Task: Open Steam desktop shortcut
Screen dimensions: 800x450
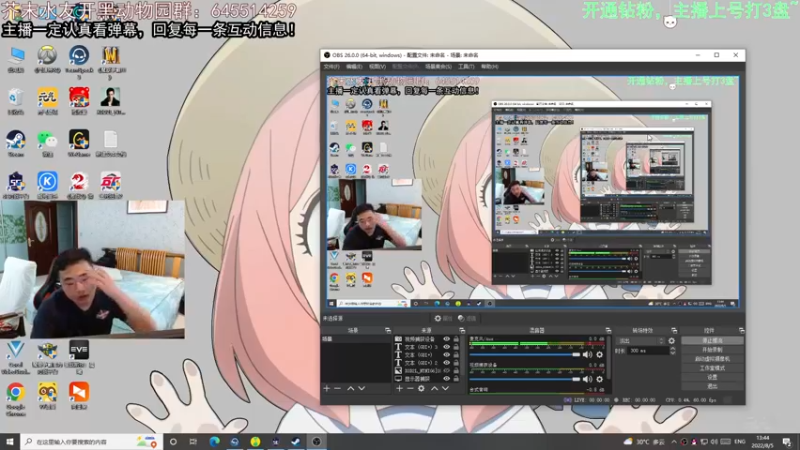Action: 15,143
